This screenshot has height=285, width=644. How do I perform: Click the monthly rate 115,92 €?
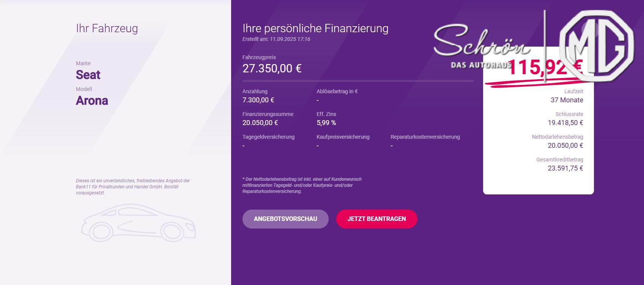(545, 67)
